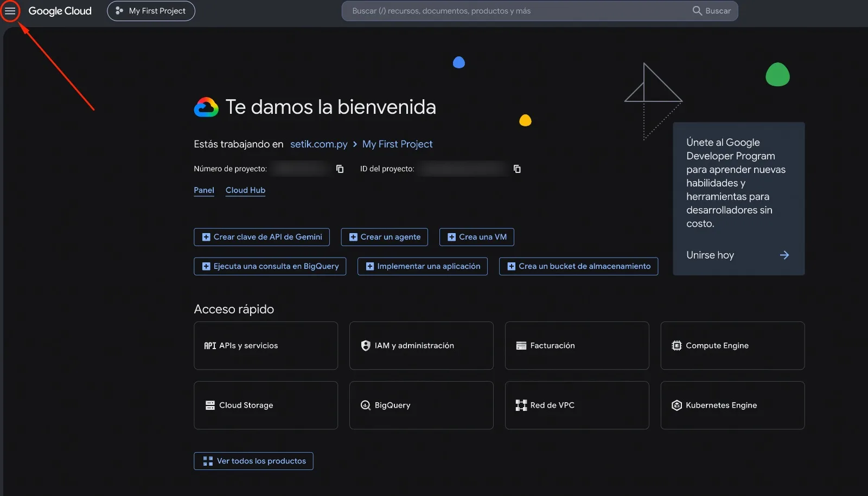Image resolution: width=868 pixels, height=496 pixels.
Task: Open the hamburger navigation menu
Action: coord(10,11)
